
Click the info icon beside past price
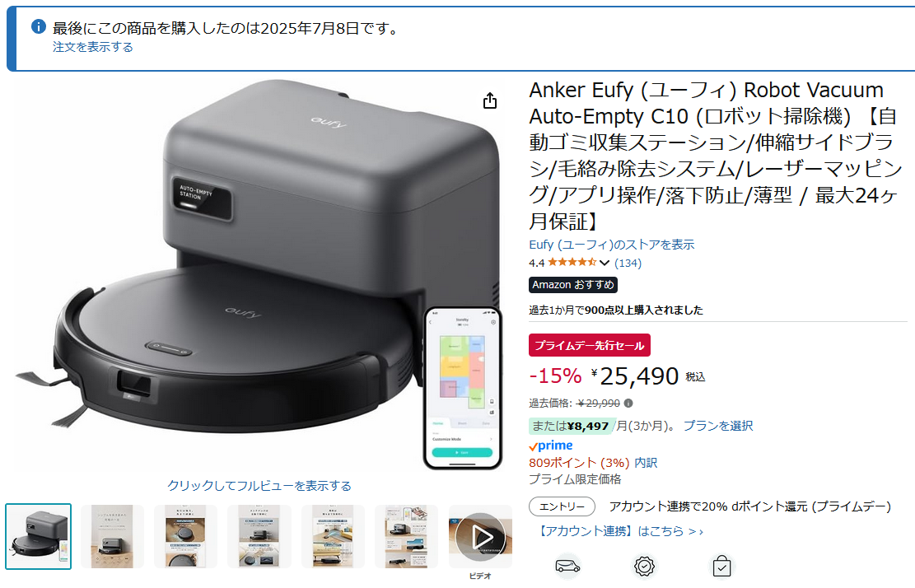(x=628, y=403)
